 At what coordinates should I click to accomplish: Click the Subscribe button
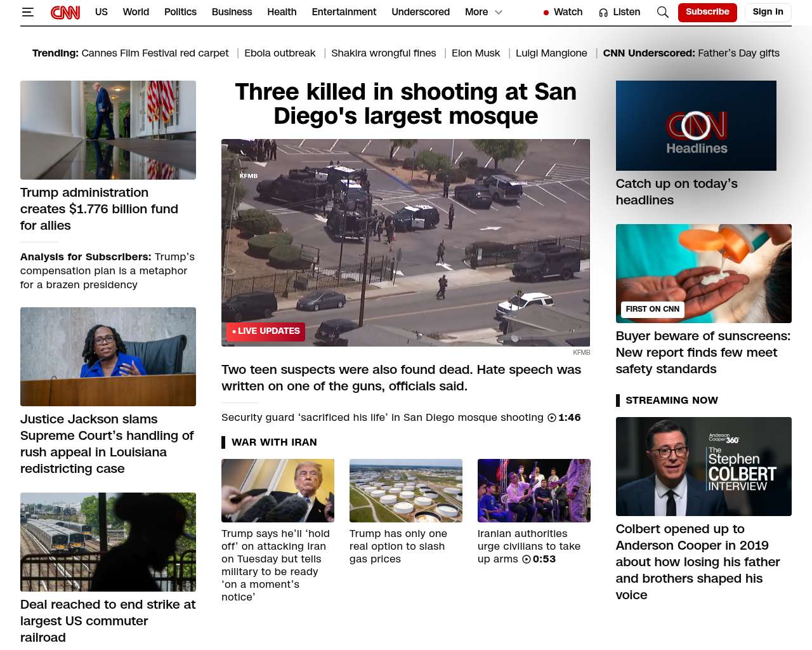pyautogui.click(x=707, y=12)
